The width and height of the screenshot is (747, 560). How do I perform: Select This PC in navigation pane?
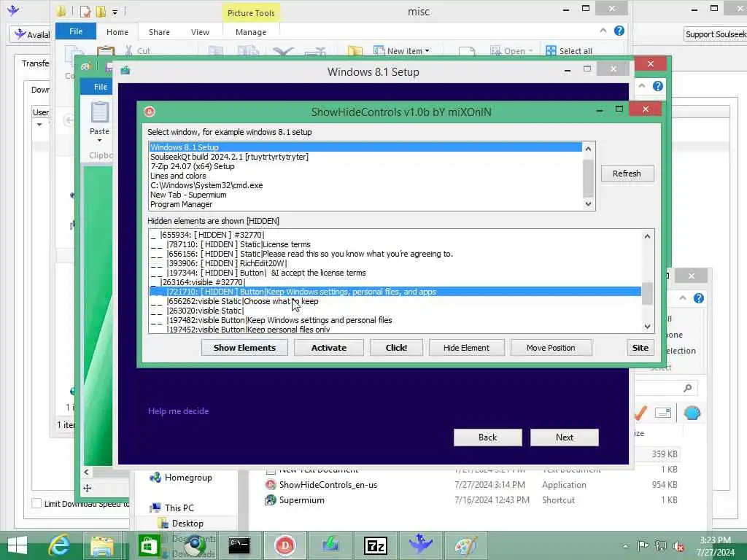(179, 507)
